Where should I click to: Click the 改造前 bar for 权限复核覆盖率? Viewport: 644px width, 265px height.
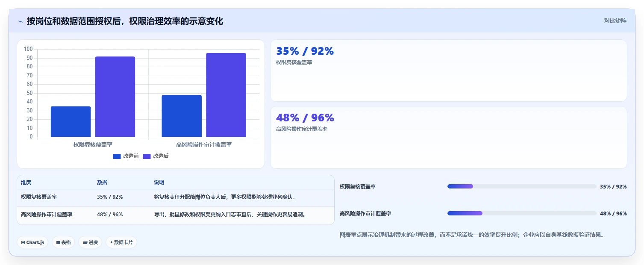pos(71,121)
